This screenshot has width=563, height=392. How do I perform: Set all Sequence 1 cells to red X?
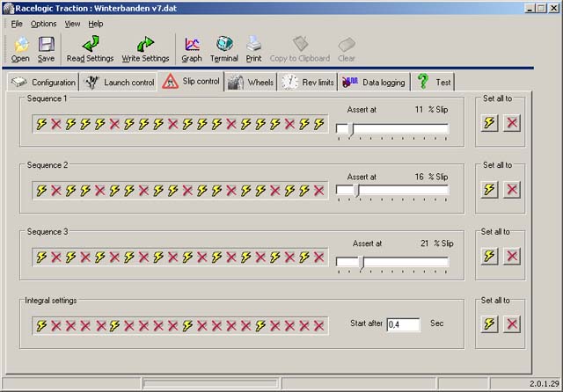[512, 123]
